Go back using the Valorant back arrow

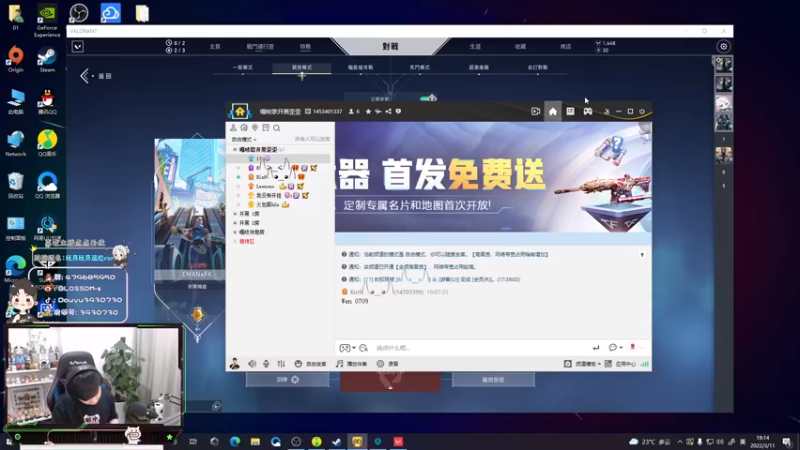point(85,76)
